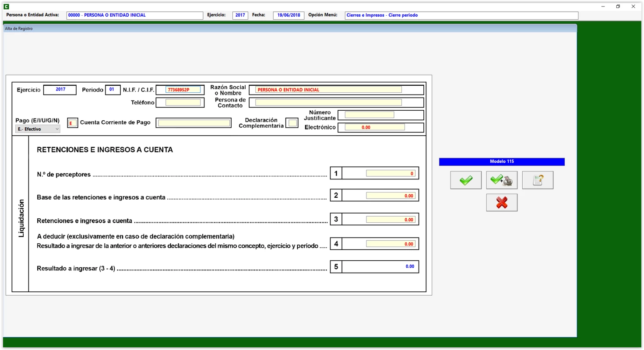
Task: Click the Razón Social o Nombre field
Action: coord(328,90)
